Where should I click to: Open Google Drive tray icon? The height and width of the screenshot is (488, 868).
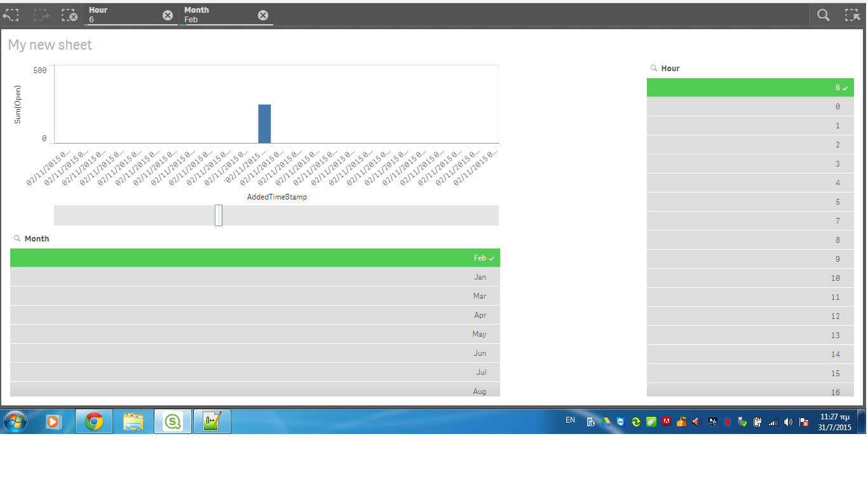pos(606,422)
